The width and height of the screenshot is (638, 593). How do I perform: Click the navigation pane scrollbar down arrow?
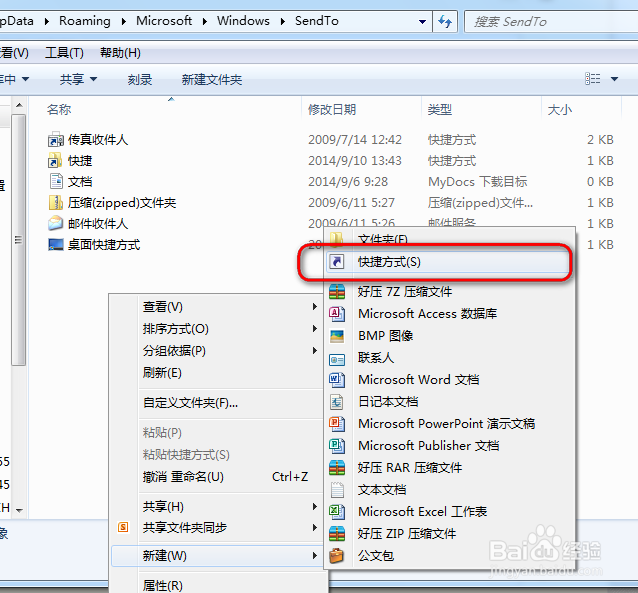[19, 510]
